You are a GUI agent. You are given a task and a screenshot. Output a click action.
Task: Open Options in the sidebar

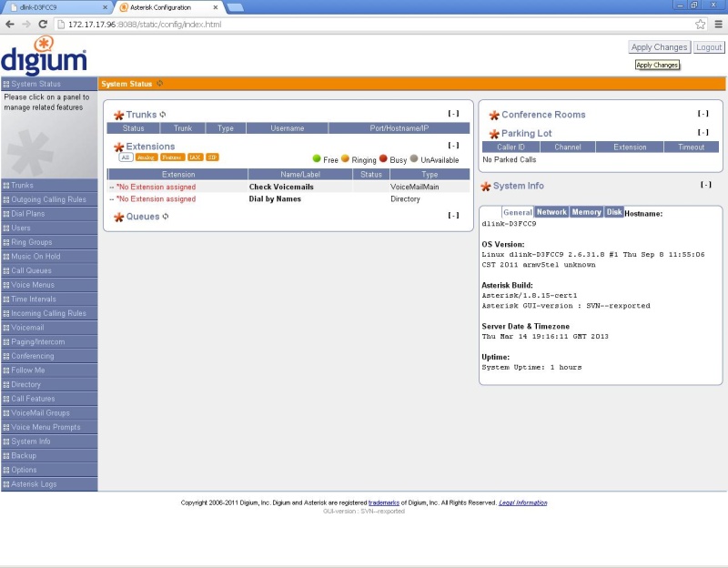[x=49, y=470]
